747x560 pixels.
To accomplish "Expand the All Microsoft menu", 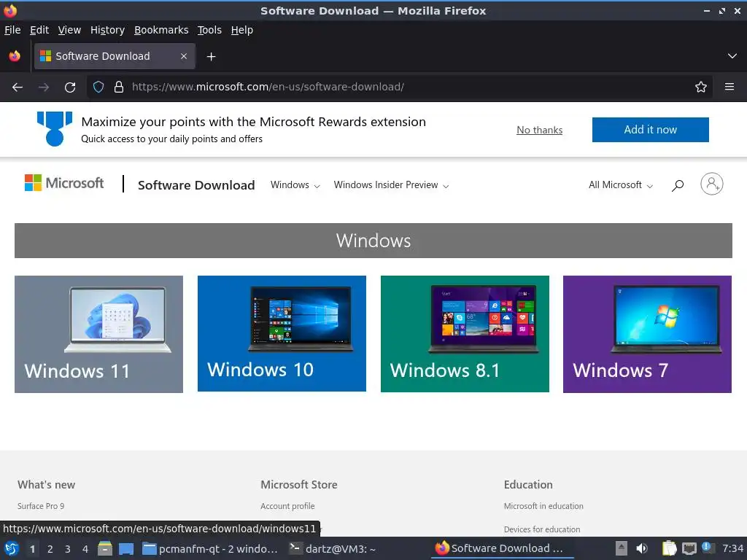I will [621, 185].
